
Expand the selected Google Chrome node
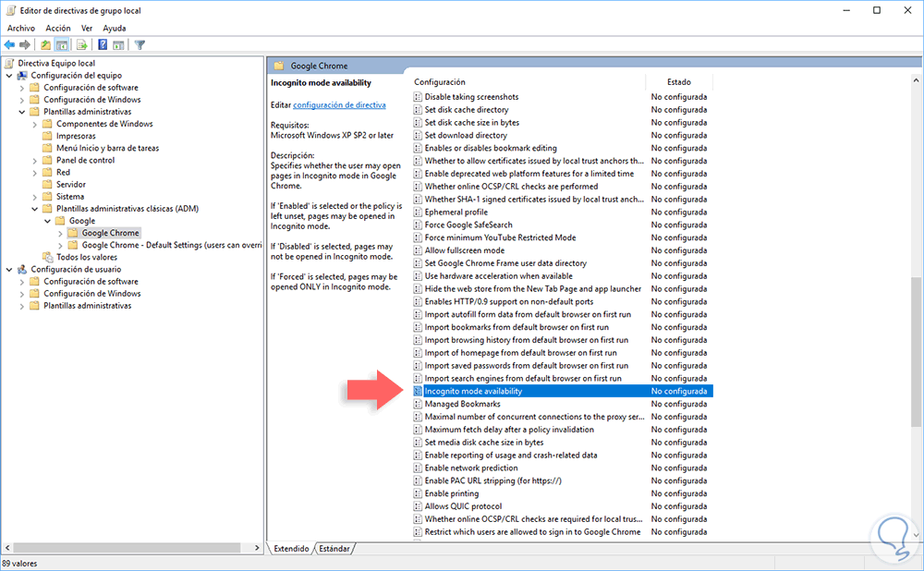coord(61,234)
